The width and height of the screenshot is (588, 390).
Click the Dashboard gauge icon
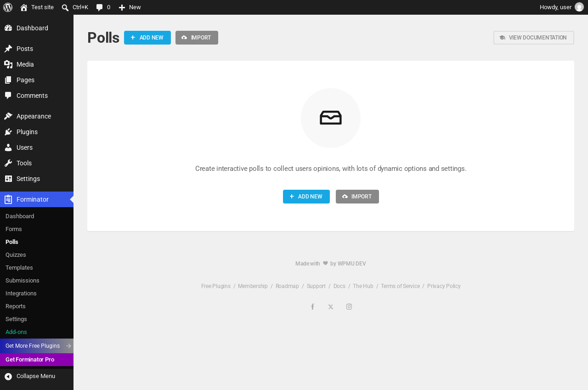pos(8,28)
